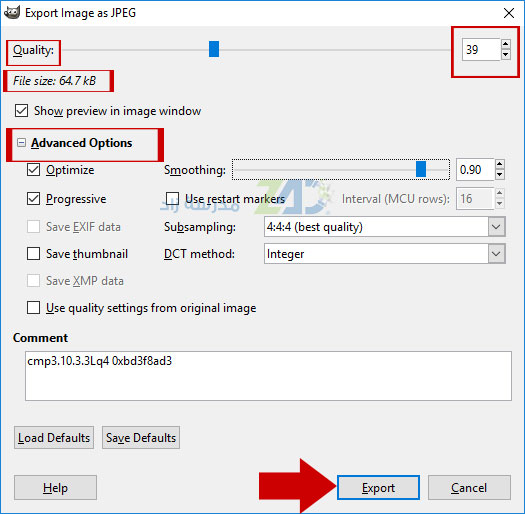Click the Load Defaults button
This screenshot has width=525, height=514.
pos(54,438)
